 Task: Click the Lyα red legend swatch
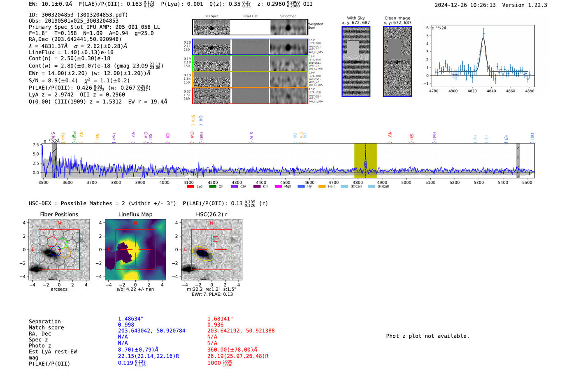point(190,187)
